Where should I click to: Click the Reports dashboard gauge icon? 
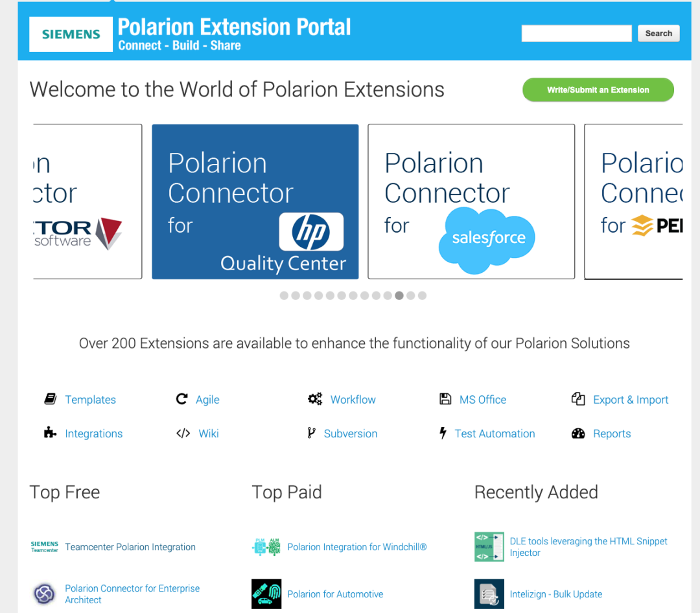(x=578, y=434)
